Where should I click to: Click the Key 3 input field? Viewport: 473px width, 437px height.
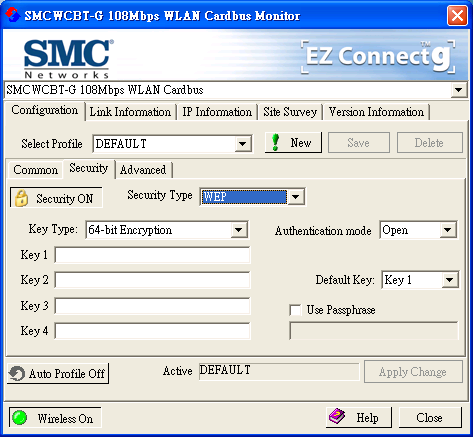152,306
